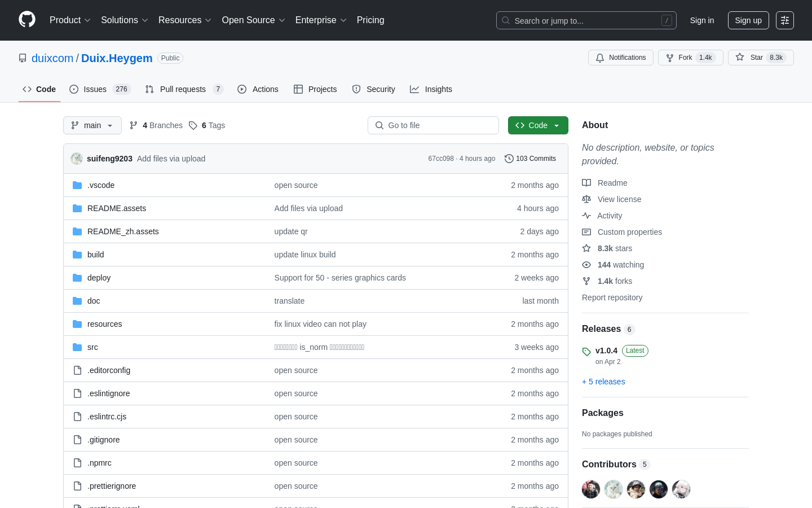This screenshot has height=508, width=812.
Task: Open the duixcom owner link
Action: click(52, 58)
